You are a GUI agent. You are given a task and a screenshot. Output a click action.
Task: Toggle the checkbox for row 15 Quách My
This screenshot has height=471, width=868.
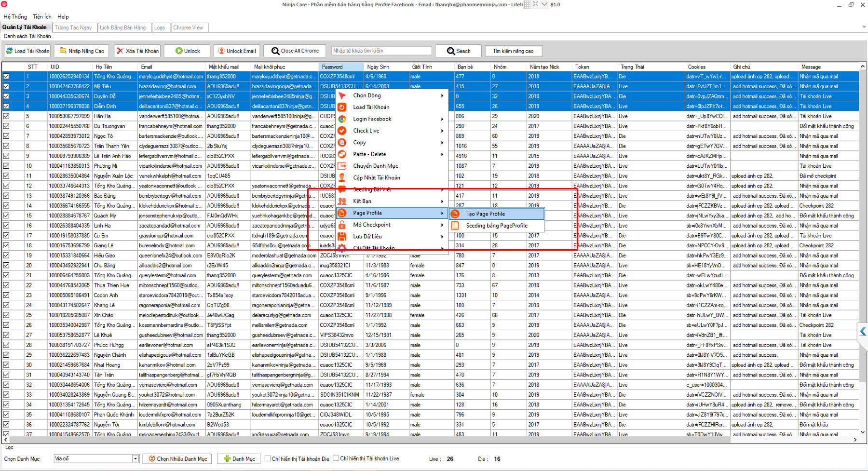tap(6, 215)
